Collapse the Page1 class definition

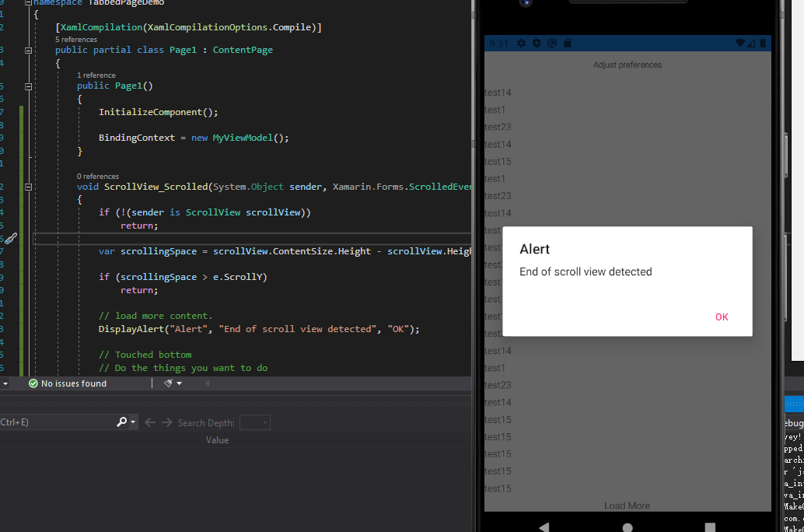29,51
